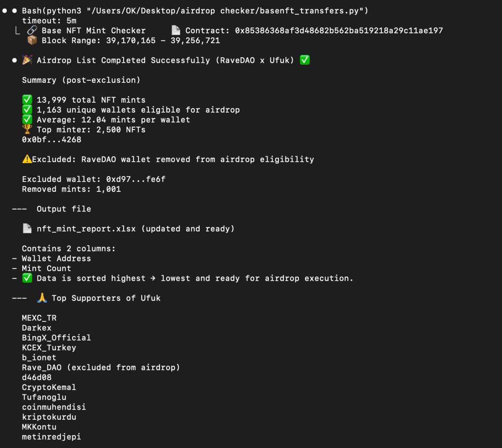This screenshot has height=448, width=502.
Task: Click the trophy icon beside Top minter
Action: [27, 129]
